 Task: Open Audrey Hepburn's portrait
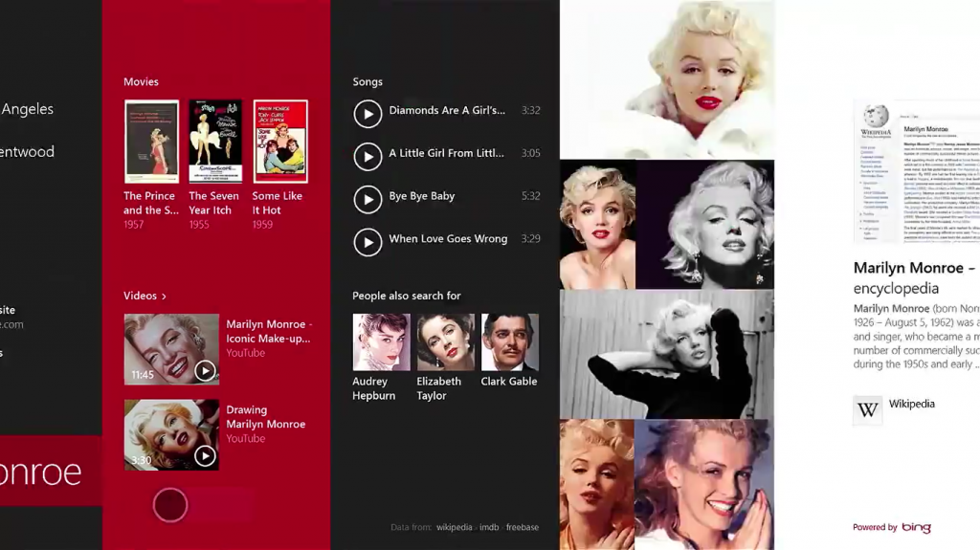(x=381, y=342)
